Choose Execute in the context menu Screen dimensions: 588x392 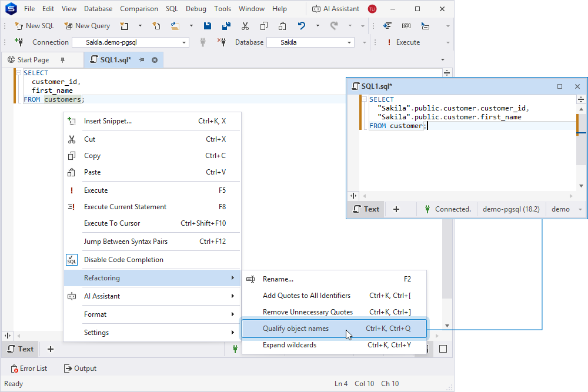click(152, 190)
